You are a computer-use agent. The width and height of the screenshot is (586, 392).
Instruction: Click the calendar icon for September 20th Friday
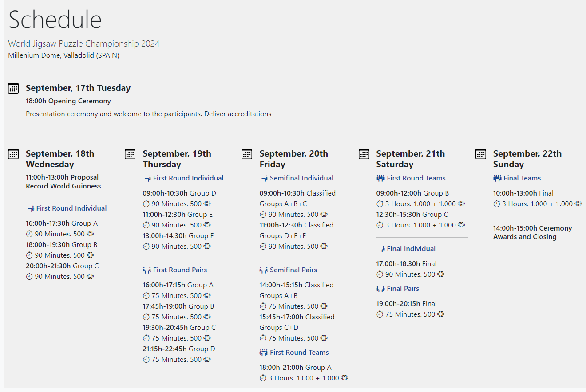247,154
